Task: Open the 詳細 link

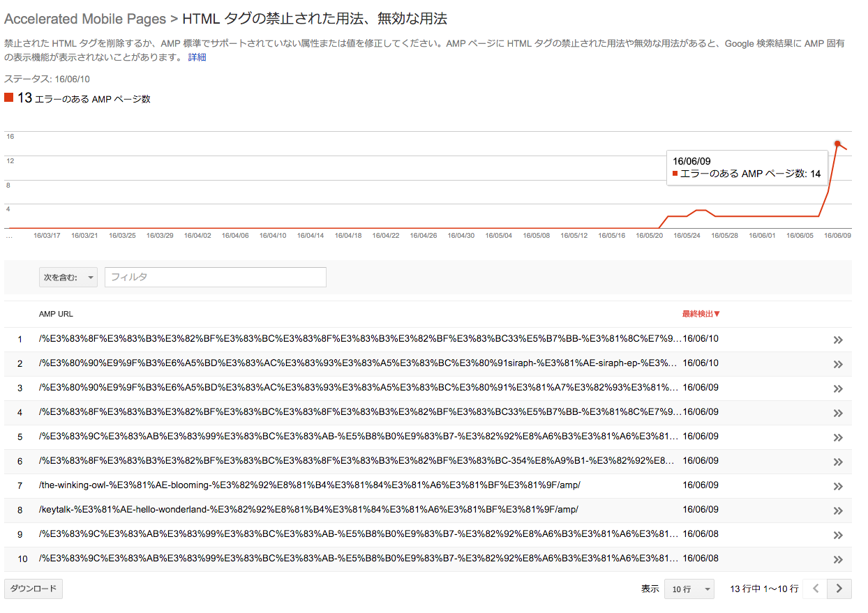Action: click(197, 57)
